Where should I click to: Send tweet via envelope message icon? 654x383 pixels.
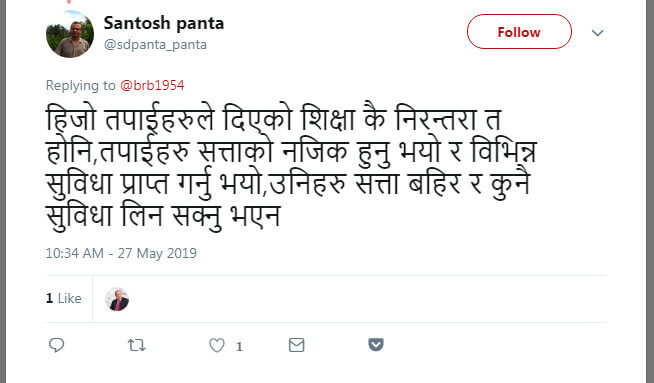coord(297,345)
